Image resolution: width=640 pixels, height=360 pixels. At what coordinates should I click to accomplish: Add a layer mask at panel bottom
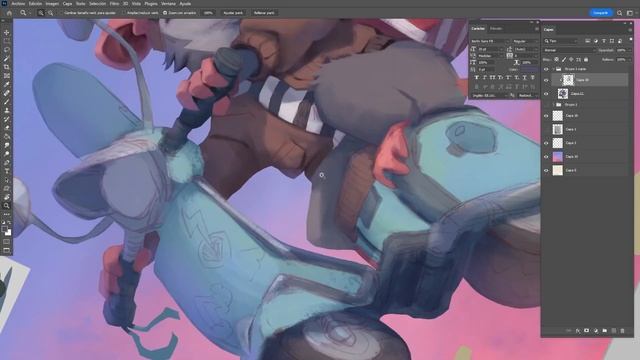pyautogui.click(x=587, y=331)
